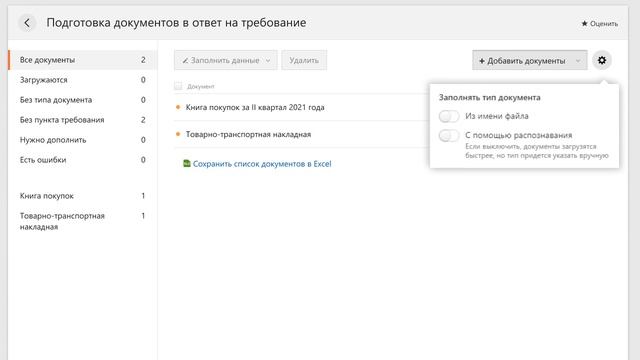Toggle the 'С помощью распознавания' switch
This screenshot has height=360, width=640.
tap(449, 136)
